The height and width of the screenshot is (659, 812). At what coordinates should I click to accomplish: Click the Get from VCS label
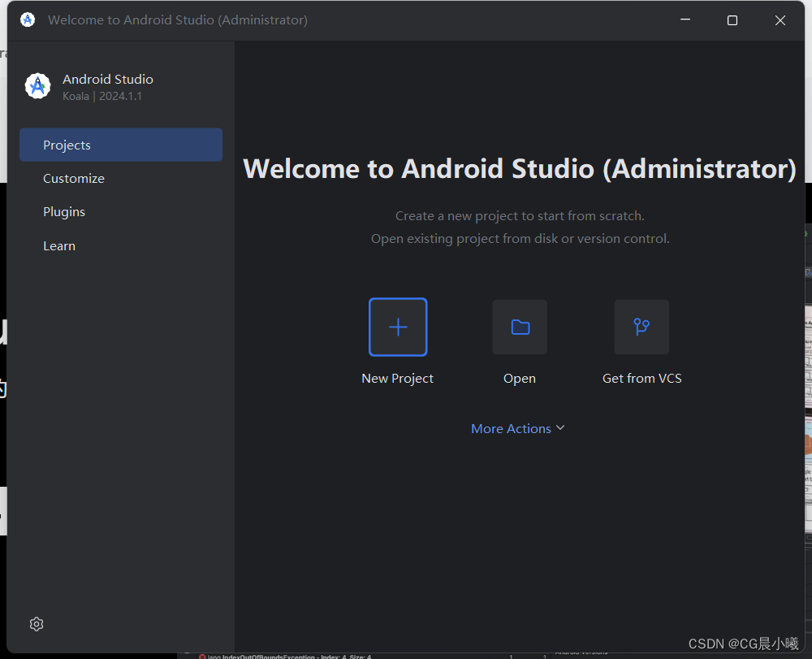[641, 378]
